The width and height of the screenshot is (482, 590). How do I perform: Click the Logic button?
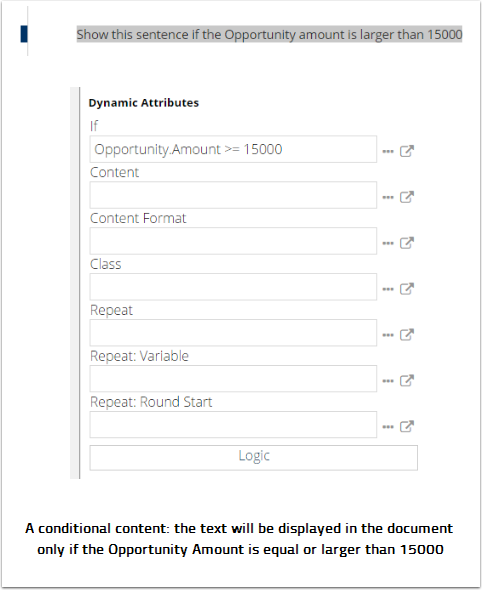coord(254,458)
